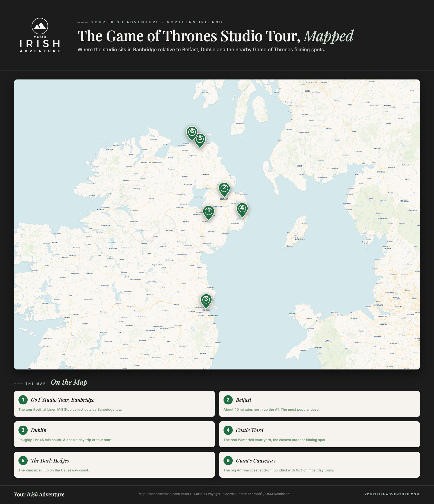Click the subtitle about Banbridge relative to Belfast
Viewport: 434px width, 504px height.
(x=201, y=50)
